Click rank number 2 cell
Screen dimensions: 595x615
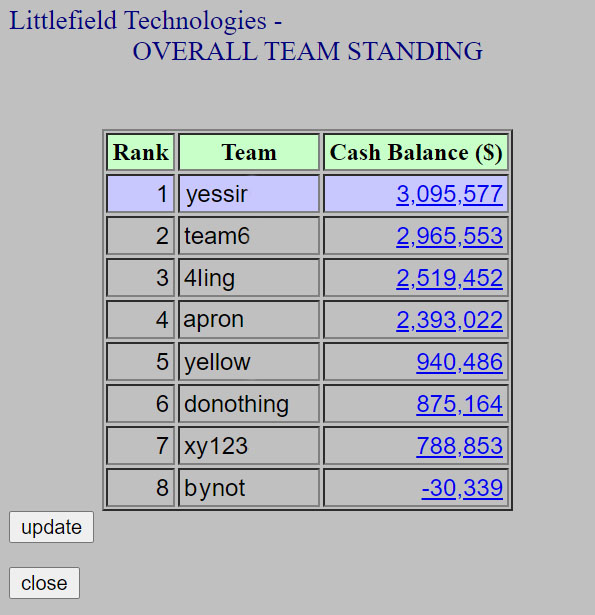pos(140,236)
